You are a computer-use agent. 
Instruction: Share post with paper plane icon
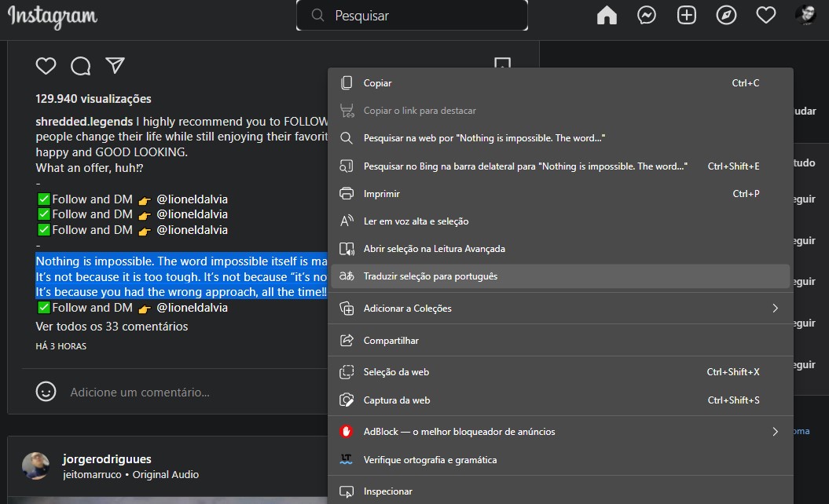click(115, 65)
